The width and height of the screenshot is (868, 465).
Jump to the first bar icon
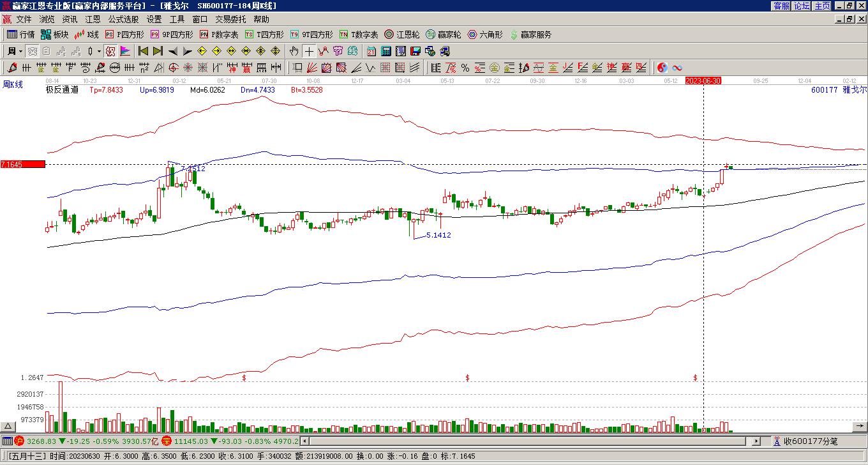pyautogui.click(x=144, y=51)
